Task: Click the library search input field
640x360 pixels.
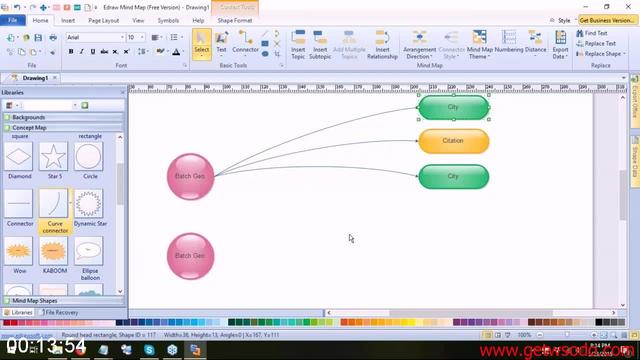Action: coord(49,106)
